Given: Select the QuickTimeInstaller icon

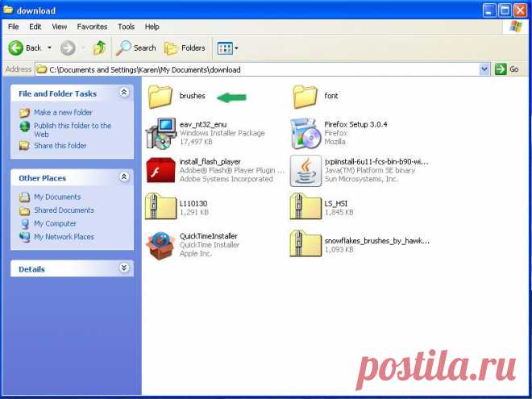Looking at the screenshot, I should [x=161, y=245].
